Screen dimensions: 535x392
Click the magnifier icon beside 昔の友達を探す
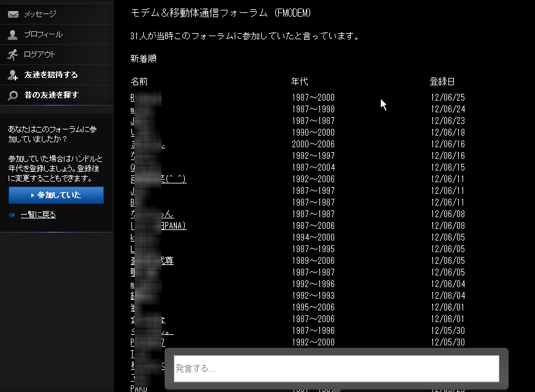[x=13, y=95]
